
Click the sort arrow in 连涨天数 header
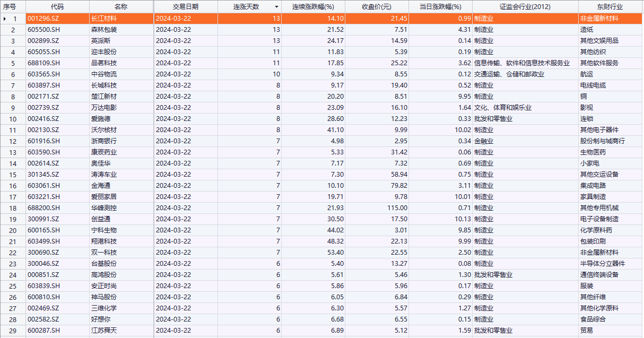(x=276, y=7)
